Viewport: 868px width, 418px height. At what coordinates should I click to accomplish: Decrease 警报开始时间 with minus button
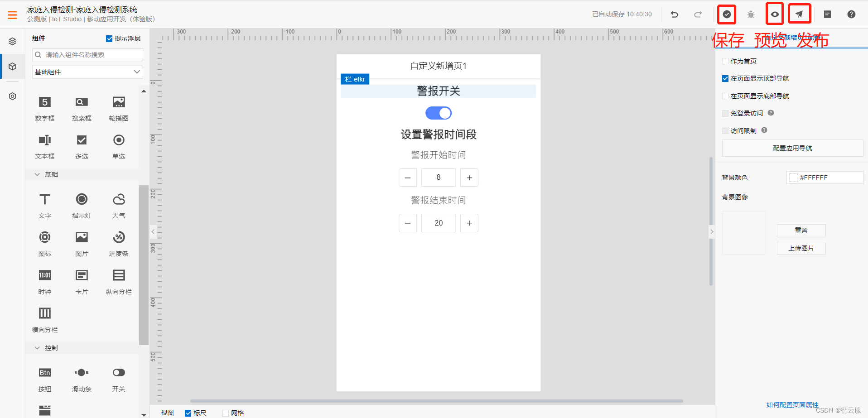[x=408, y=178]
